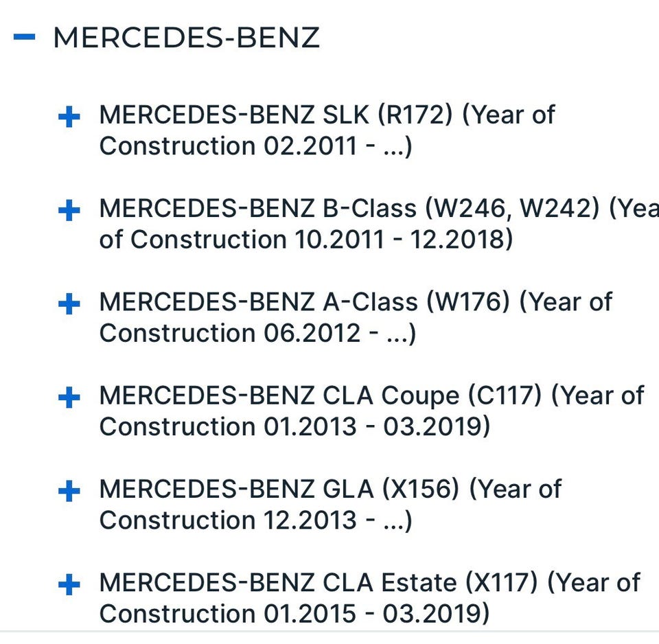This screenshot has height=644, width=659.
Task: Expand the SLK (R172) plus icon
Action: point(69,117)
